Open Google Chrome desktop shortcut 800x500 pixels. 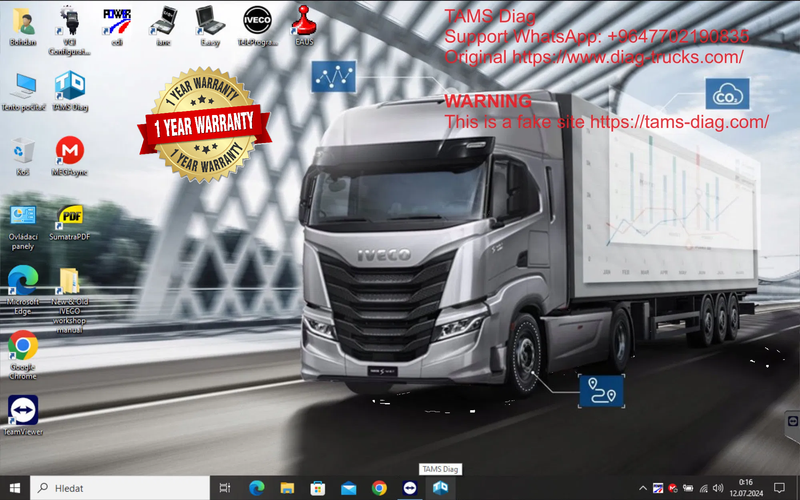[22, 348]
